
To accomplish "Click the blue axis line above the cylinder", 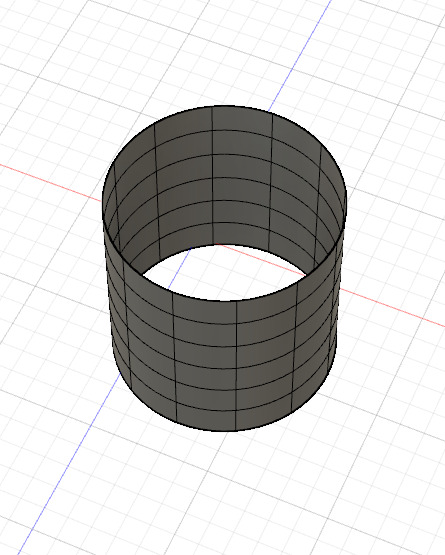I will [x=301, y=54].
